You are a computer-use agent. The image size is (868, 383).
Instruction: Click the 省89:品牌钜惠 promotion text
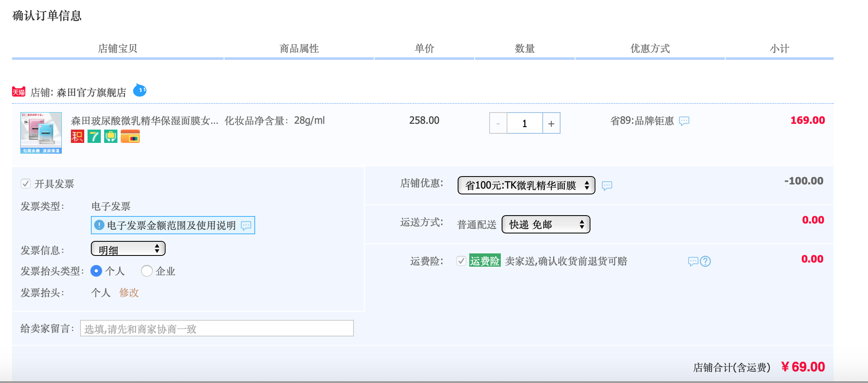tap(642, 121)
